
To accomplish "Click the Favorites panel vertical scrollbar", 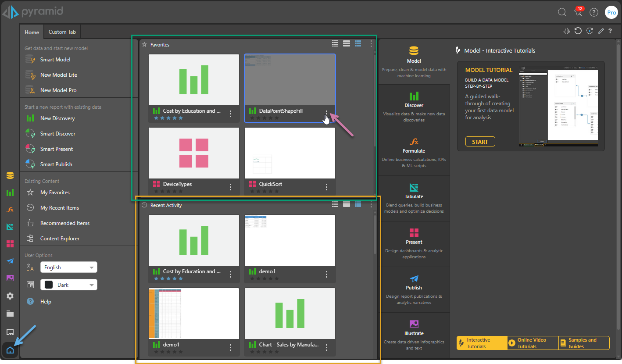I will (x=375, y=101).
